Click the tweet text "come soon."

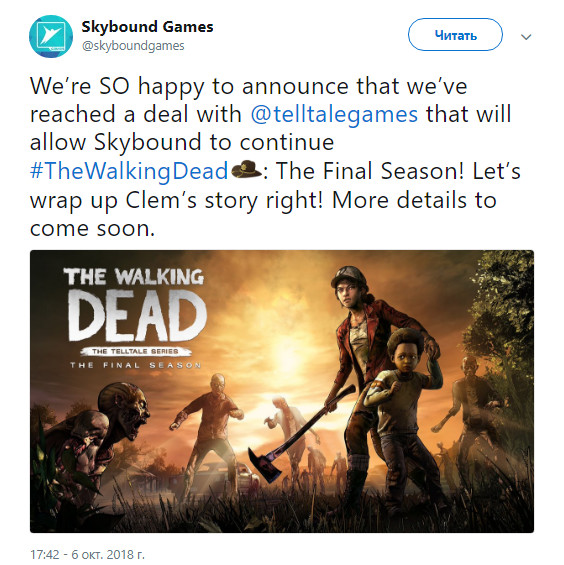[92, 228]
